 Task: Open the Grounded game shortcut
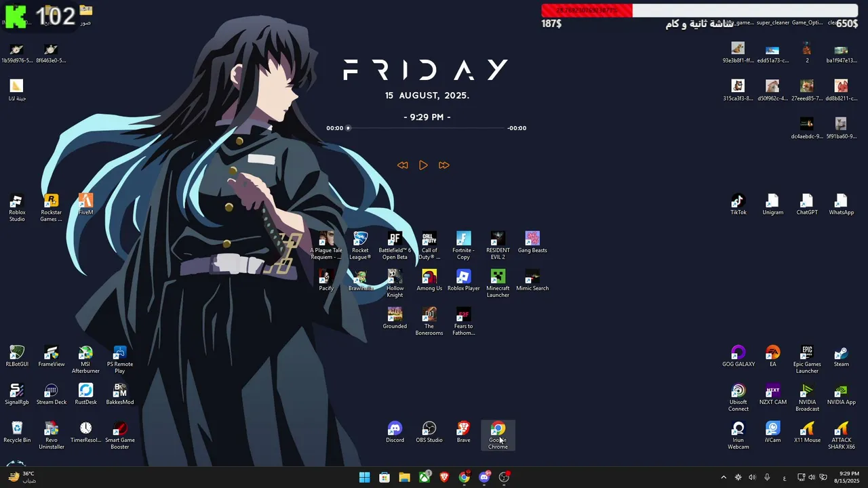pos(395,319)
